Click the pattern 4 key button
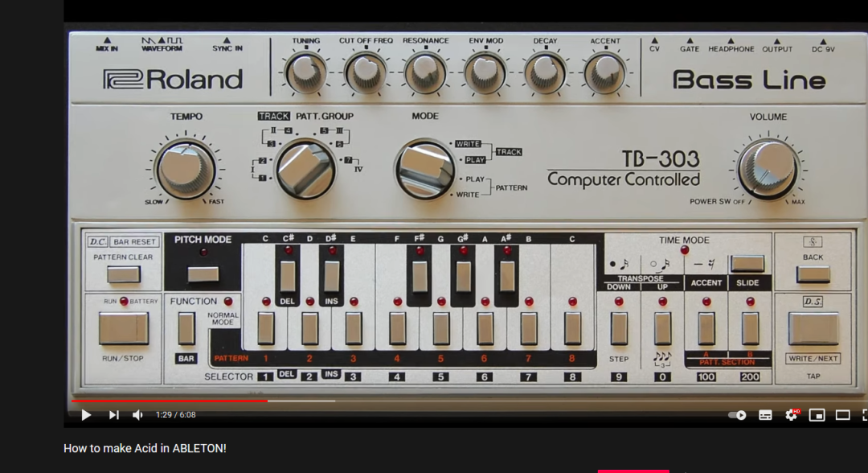Image resolution: width=868 pixels, height=473 pixels. pos(398,328)
